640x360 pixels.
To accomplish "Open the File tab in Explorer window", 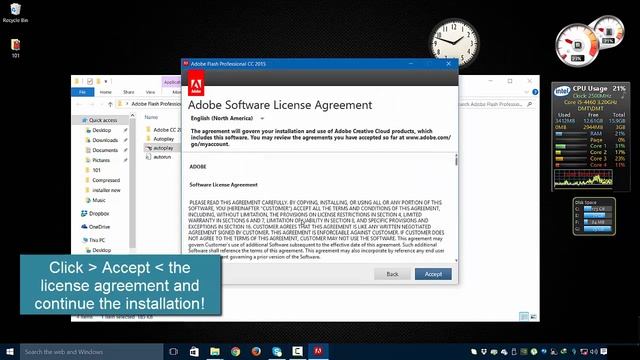I will click(82, 92).
